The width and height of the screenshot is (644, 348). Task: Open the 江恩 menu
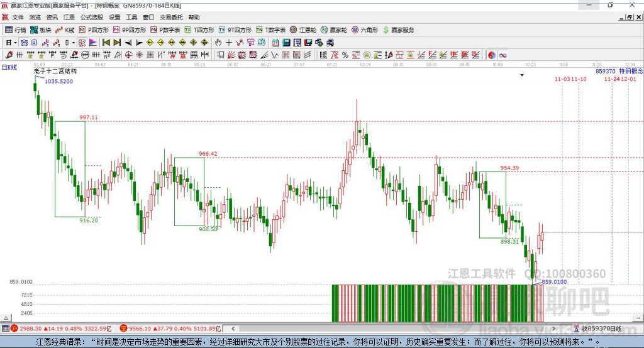(69, 17)
